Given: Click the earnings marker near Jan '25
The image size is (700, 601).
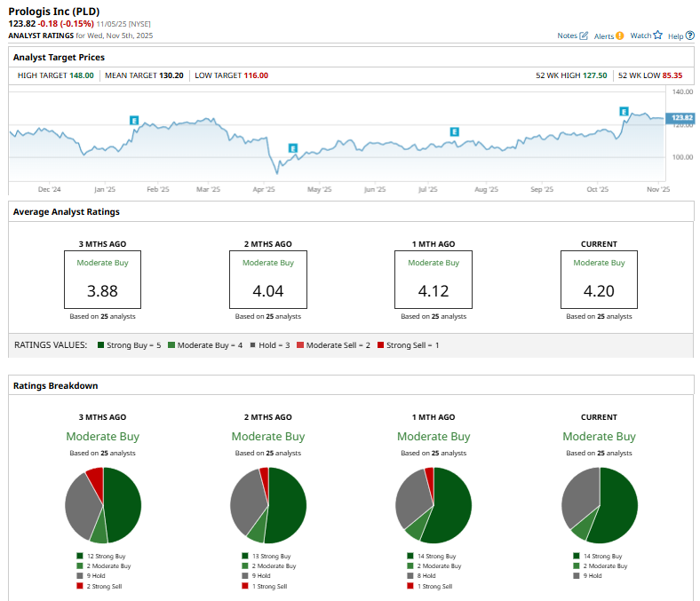Looking at the screenshot, I should coord(134,120).
